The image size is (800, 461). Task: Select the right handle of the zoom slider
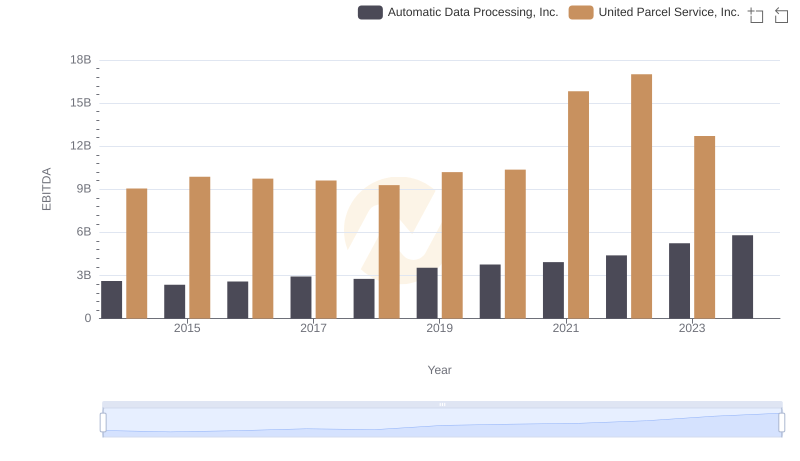781,423
